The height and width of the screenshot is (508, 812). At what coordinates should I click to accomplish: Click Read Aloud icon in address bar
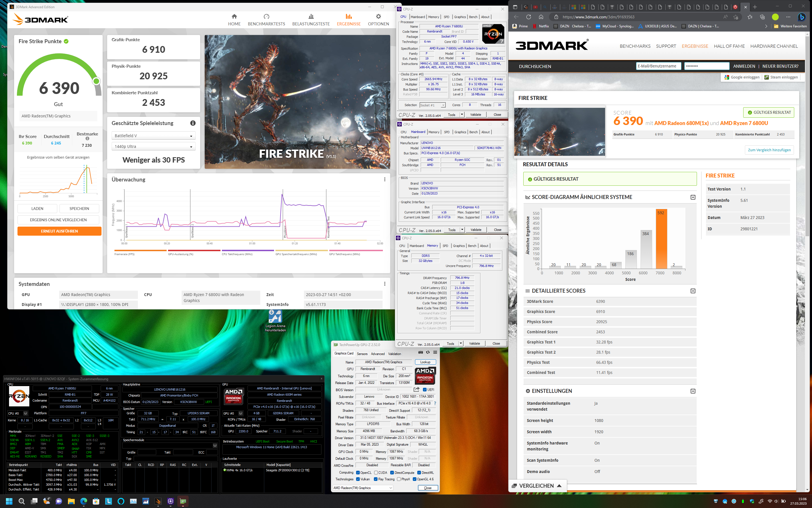pos(725,17)
